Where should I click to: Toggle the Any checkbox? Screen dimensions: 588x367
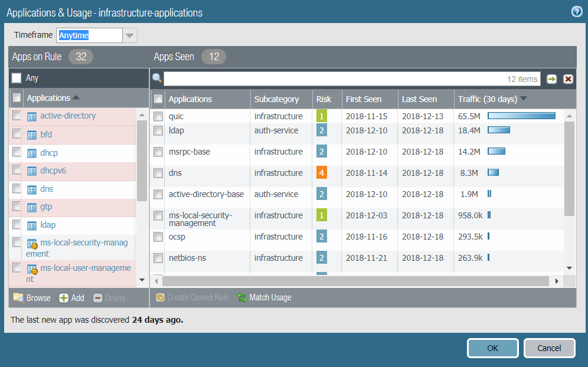17,78
